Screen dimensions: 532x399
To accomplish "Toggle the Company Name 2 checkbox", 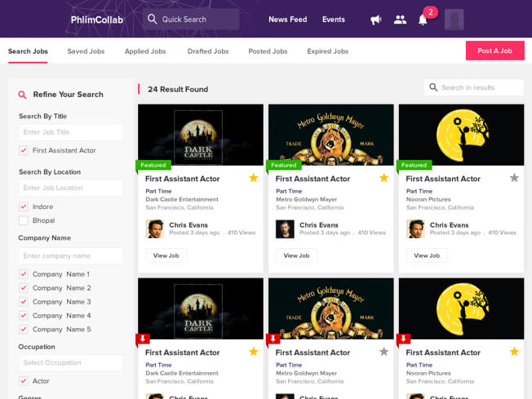I will coord(24,288).
